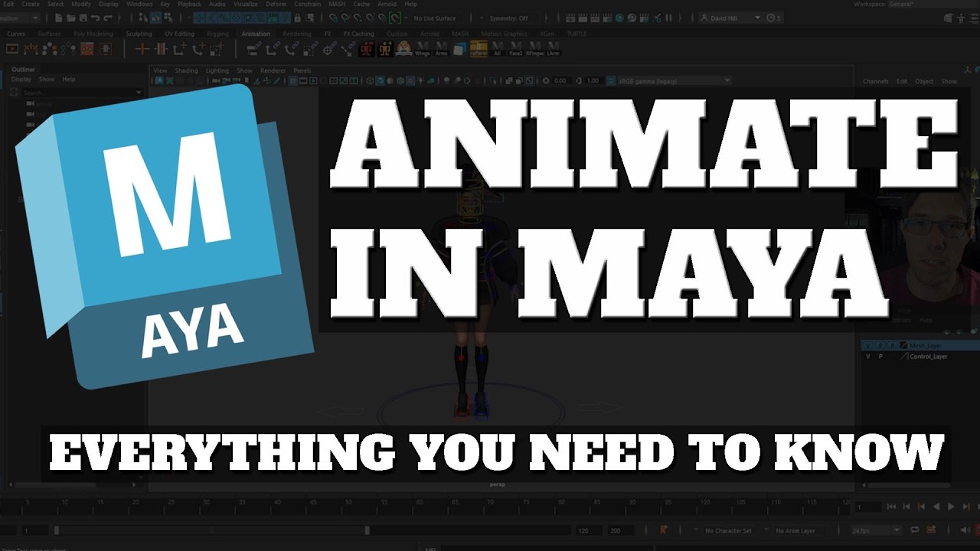Toggle V visibility on Control_Layer
Viewport: 980px width, 551px height.
coord(868,357)
